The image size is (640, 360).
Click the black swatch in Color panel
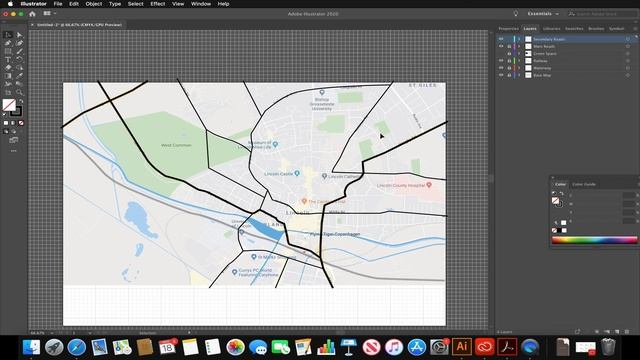pos(559,230)
